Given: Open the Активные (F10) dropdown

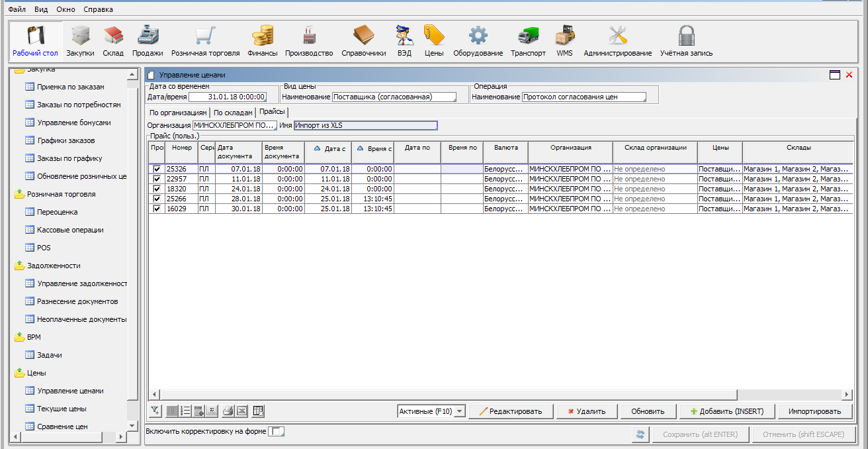Looking at the screenshot, I should [431, 411].
